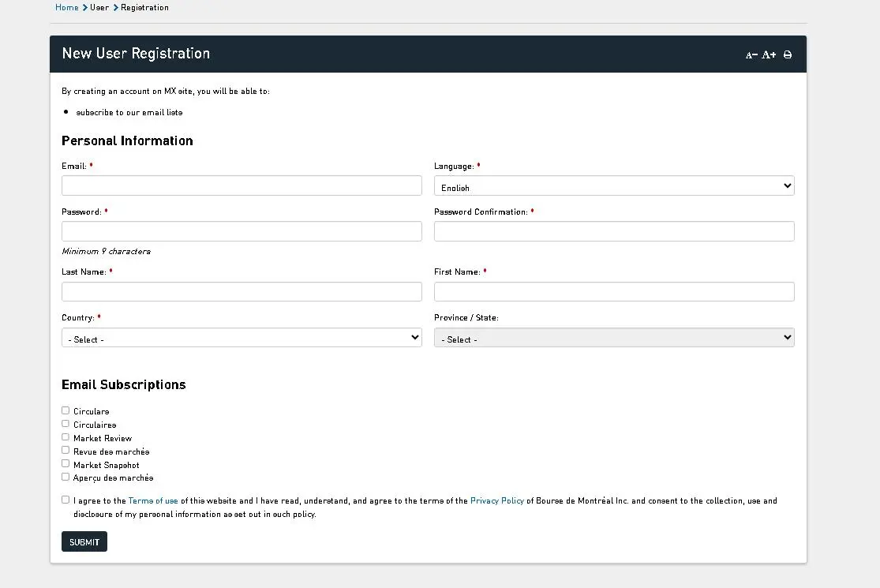
Task: Open the Language dropdown
Action: tap(614, 185)
